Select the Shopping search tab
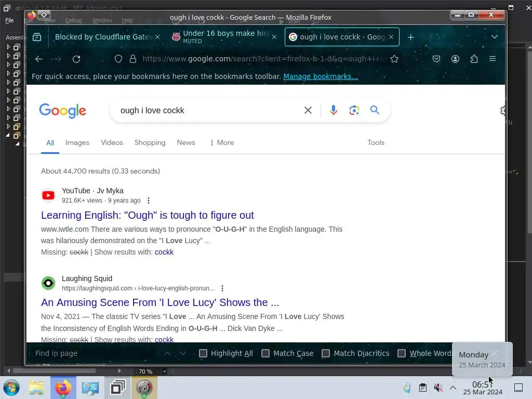 coord(150,142)
